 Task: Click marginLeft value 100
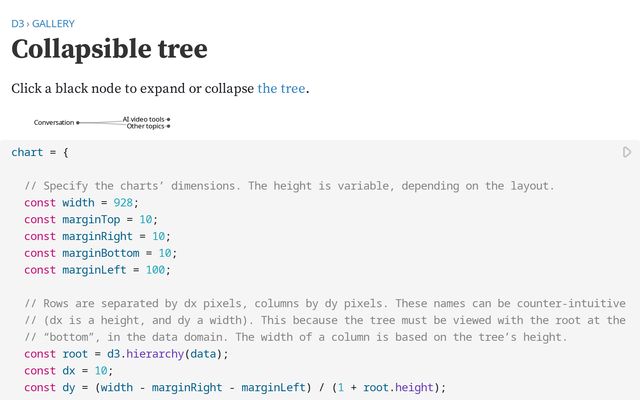pyautogui.click(x=156, y=270)
